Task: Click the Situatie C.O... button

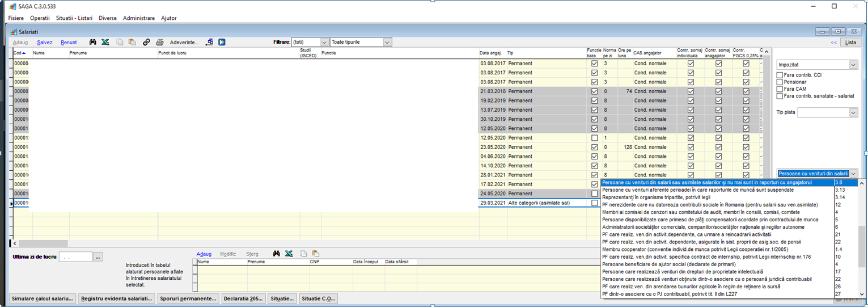Action: [319, 298]
